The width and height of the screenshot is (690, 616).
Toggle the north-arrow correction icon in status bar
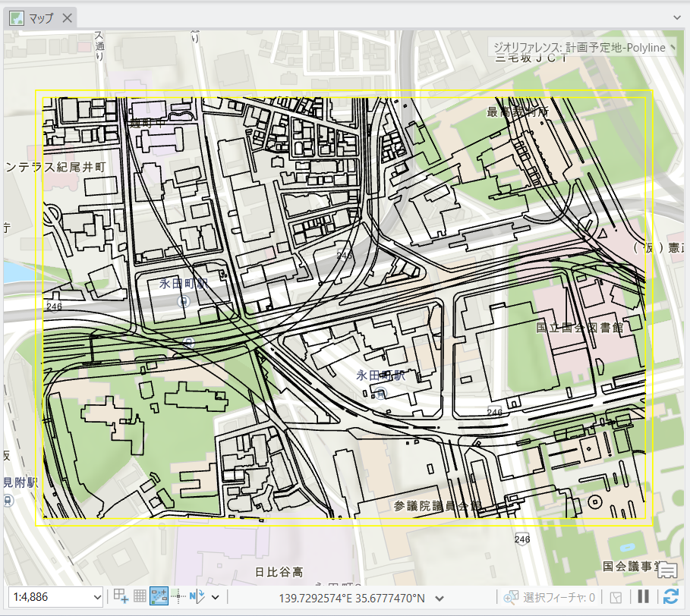pyautogui.click(x=197, y=597)
